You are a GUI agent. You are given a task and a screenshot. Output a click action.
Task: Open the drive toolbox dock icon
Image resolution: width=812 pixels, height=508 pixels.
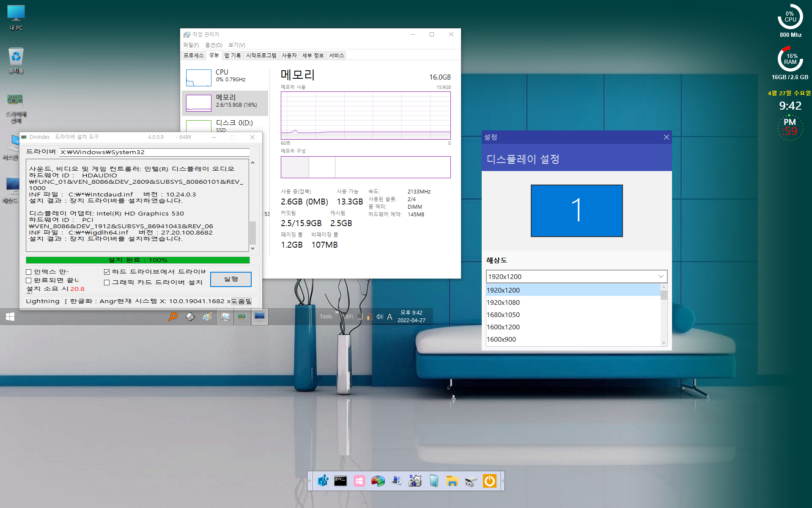tap(471, 481)
